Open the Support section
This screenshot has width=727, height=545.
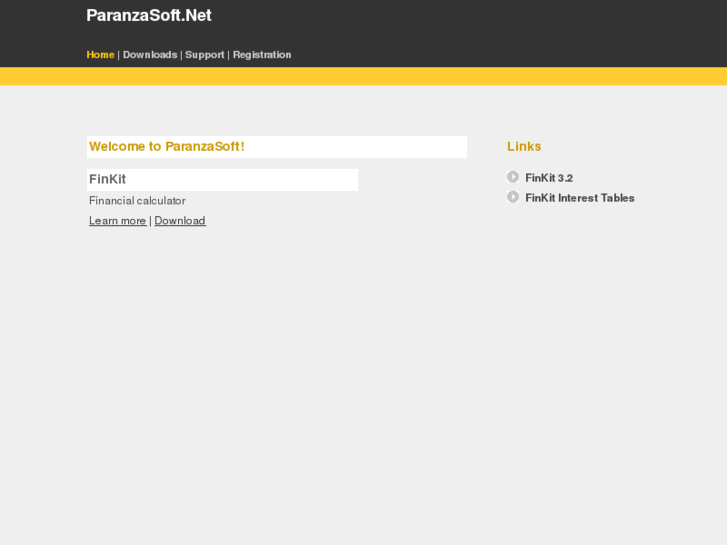204,55
